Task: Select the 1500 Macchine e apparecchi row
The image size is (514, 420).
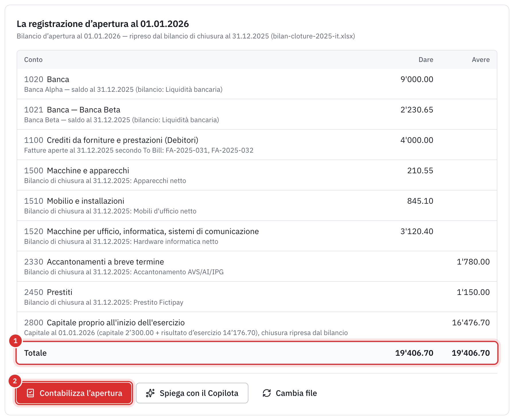Action: (x=257, y=175)
